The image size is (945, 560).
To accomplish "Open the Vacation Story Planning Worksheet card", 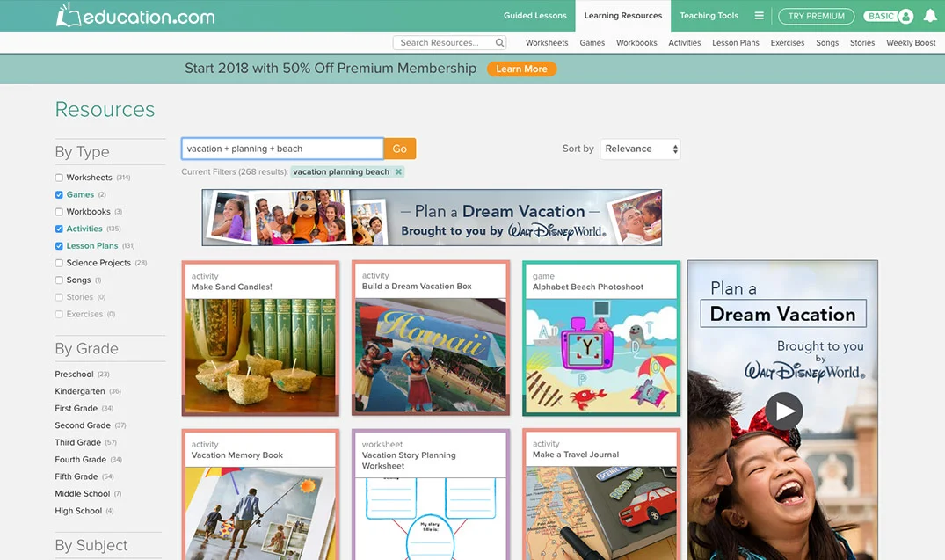I will click(x=431, y=494).
